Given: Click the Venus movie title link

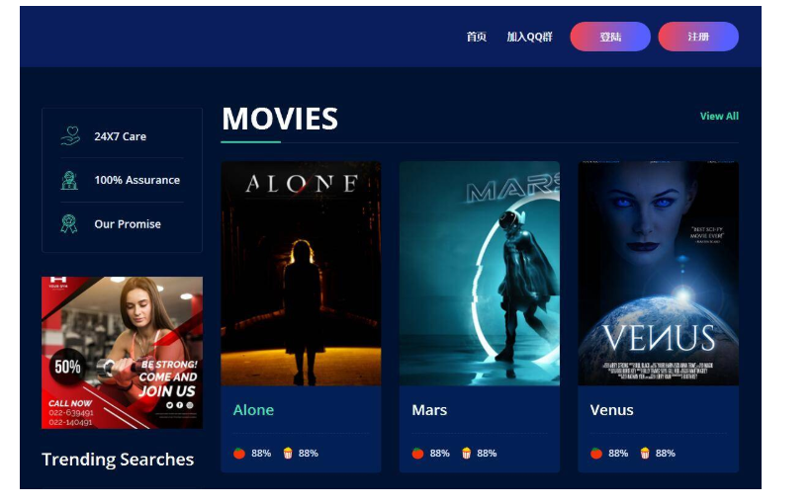Looking at the screenshot, I should 611,410.
